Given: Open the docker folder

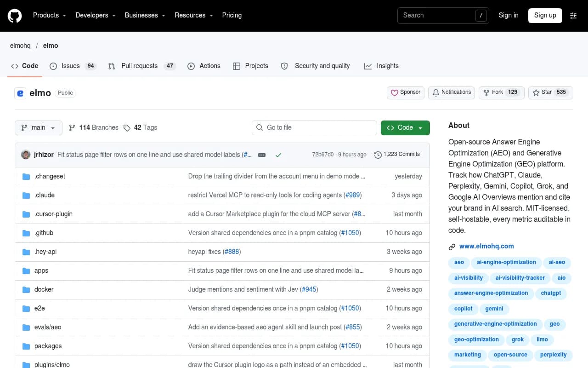Looking at the screenshot, I should [x=44, y=289].
